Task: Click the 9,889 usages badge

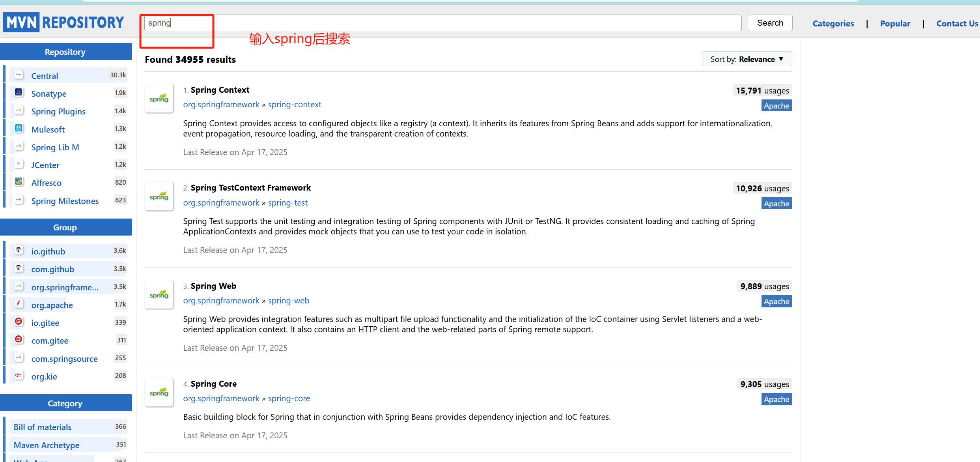Action: [765, 286]
